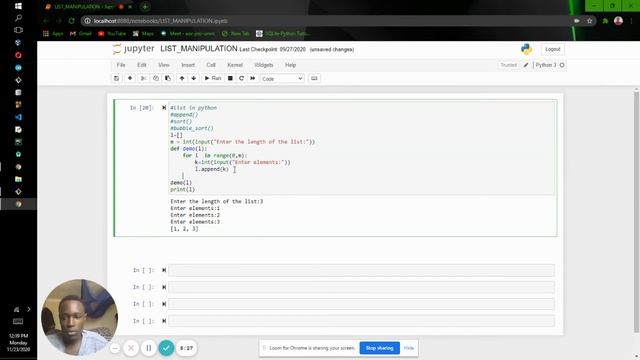Viewport: 640px width, 360px height.
Task: Open the cell type Code dropdown
Action: (x=282, y=79)
